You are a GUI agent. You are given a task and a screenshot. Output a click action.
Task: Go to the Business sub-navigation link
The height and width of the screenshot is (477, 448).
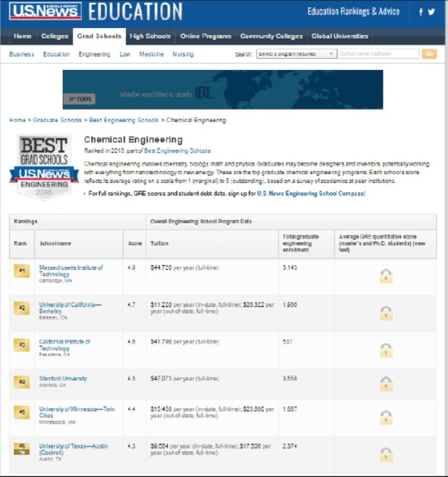[21, 54]
